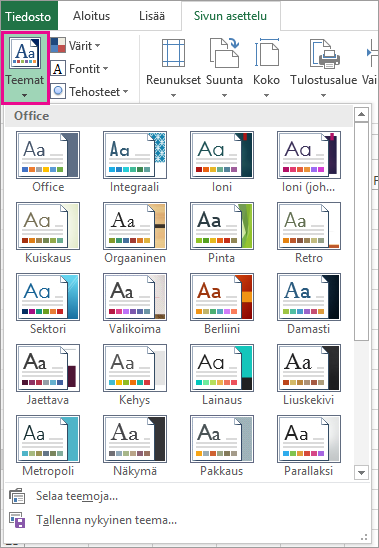The height and width of the screenshot is (548, 379).
Task: Apply the Sektori theme
Action: 48,304
